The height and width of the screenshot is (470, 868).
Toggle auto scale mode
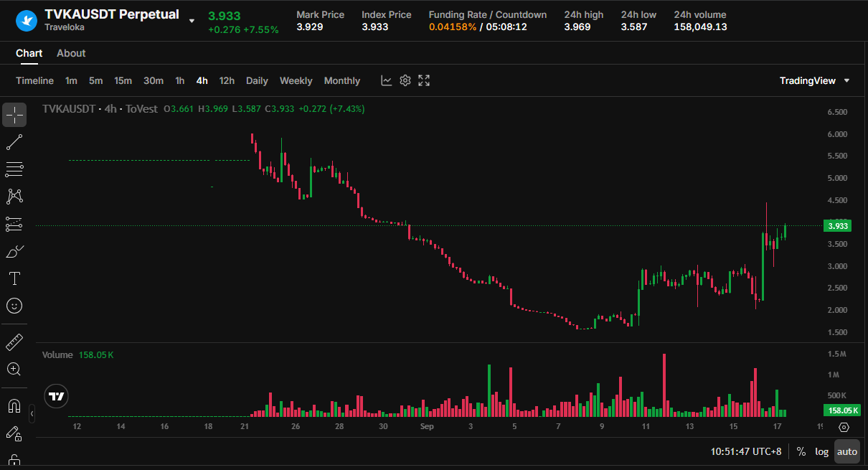(x=847, y=451)
